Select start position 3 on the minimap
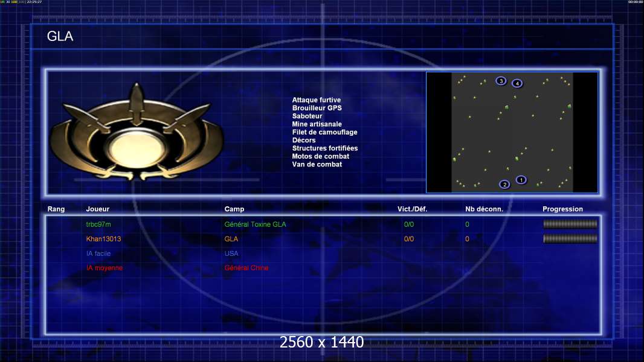Screen dimensions: 644x362 pos(501,81)
